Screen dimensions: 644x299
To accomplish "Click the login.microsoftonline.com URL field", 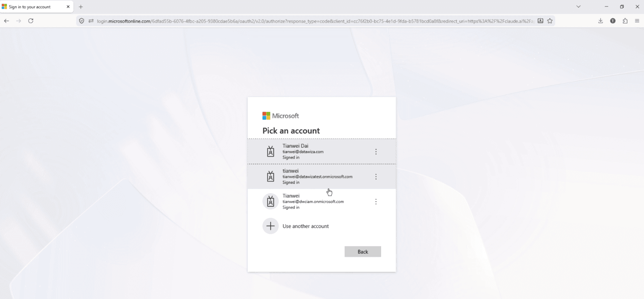I will point(316,21).
